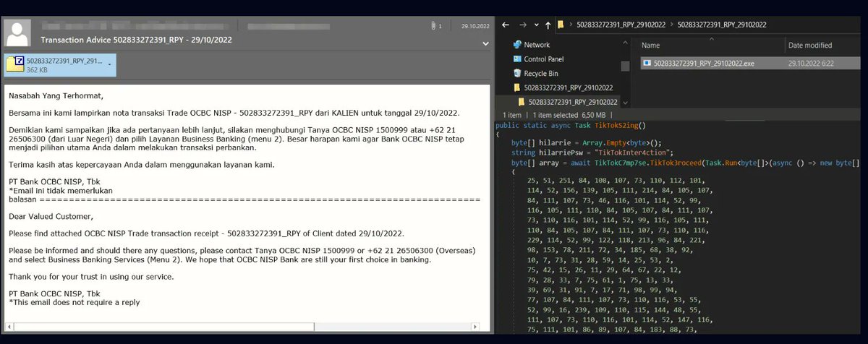This screenshot has height=344, width=868.
Task: Expand the email header with chevron
Action: [486, 43]
